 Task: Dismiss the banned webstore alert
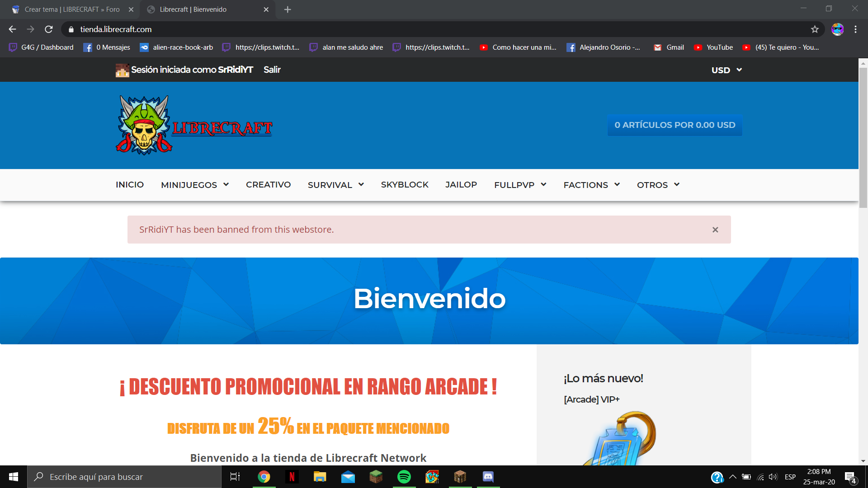click(715, 230)
